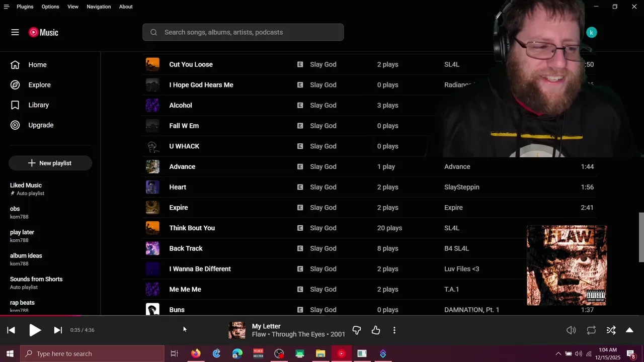Image resolution: width=644 pixels, height=362 pixels.
Task: Open File Explorer from the taskbar
Action: coord(320,353)
